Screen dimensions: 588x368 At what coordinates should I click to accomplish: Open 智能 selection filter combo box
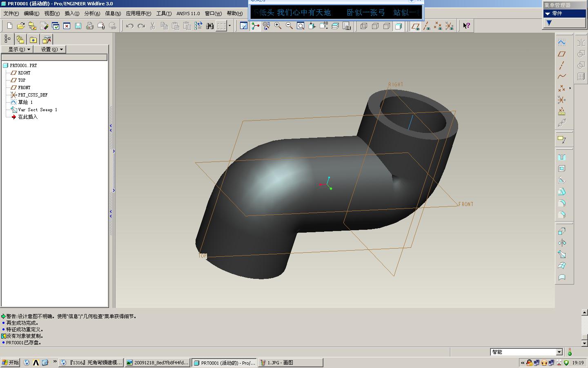click(526, 352)
